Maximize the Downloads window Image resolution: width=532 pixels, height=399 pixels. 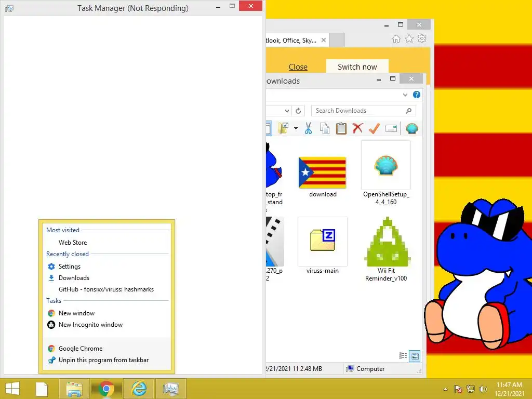(x=393, y=79)
